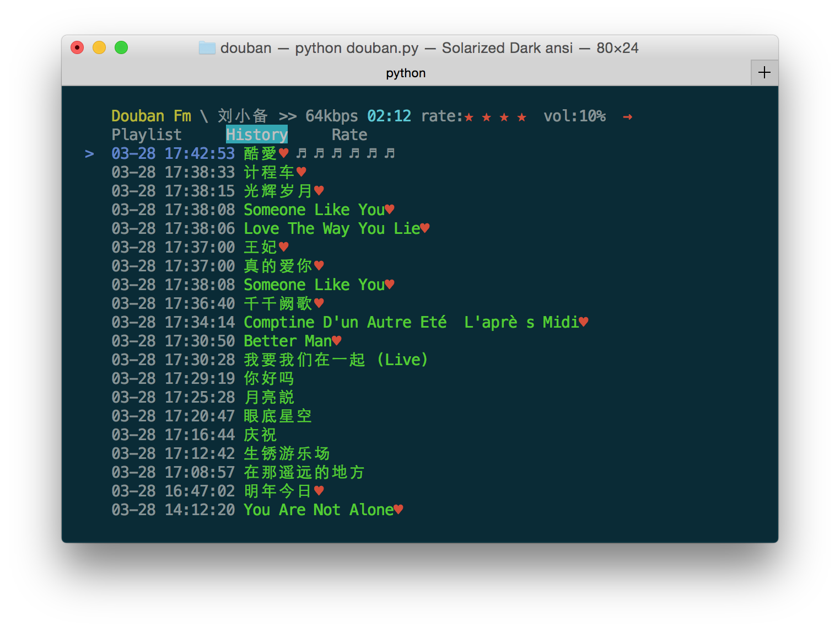Click the heart after Better Man

[337, 340]
